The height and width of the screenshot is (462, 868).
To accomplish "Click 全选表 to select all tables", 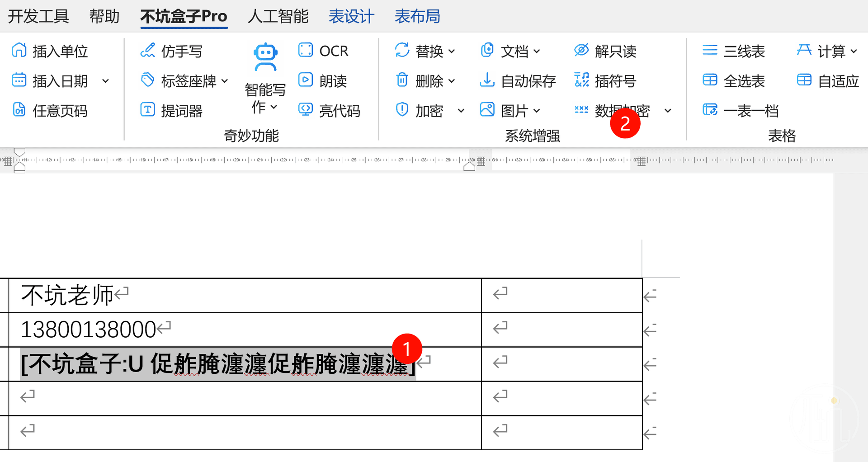I will pyautogui.click(x=734, y=80).
